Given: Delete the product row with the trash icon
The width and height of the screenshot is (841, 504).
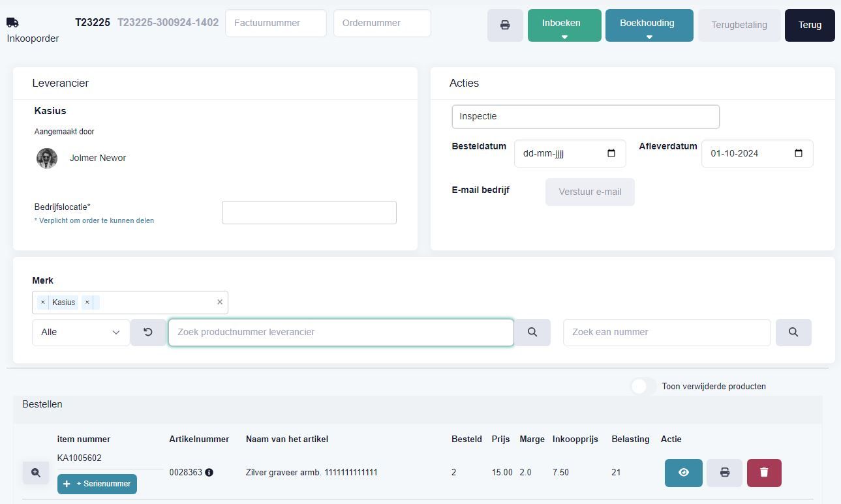Looking at the screenshot, I should click(763, 472).
